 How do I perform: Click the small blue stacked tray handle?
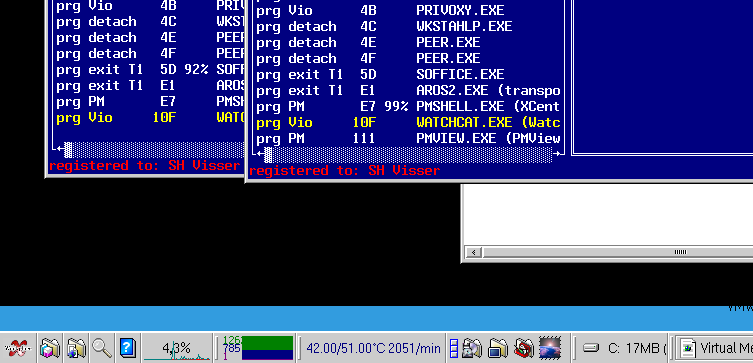pos(454,348)
